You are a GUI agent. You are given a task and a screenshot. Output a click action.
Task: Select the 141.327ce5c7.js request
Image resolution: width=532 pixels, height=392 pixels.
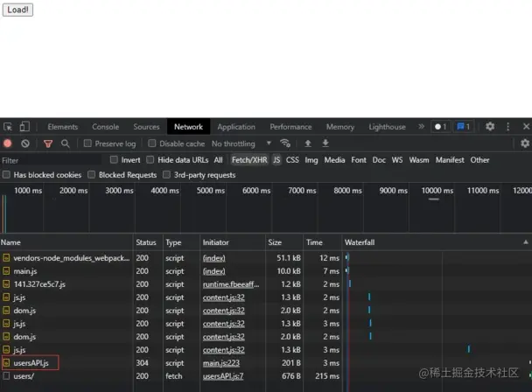(266, 284)
